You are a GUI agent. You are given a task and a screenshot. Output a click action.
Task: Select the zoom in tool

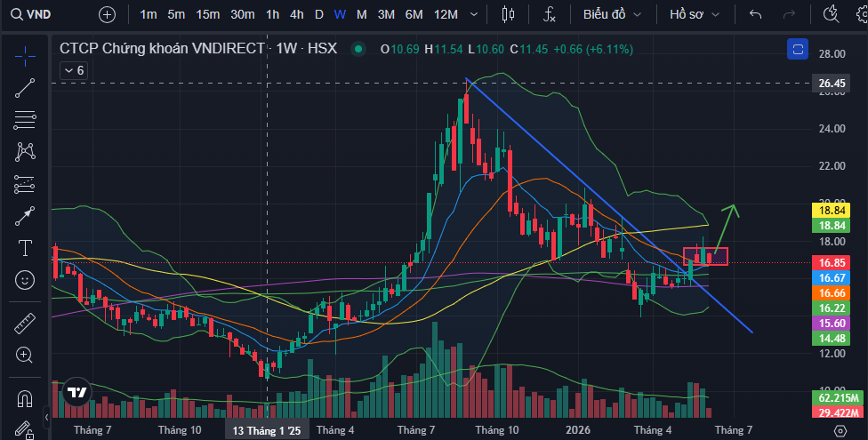coord(25,356)
